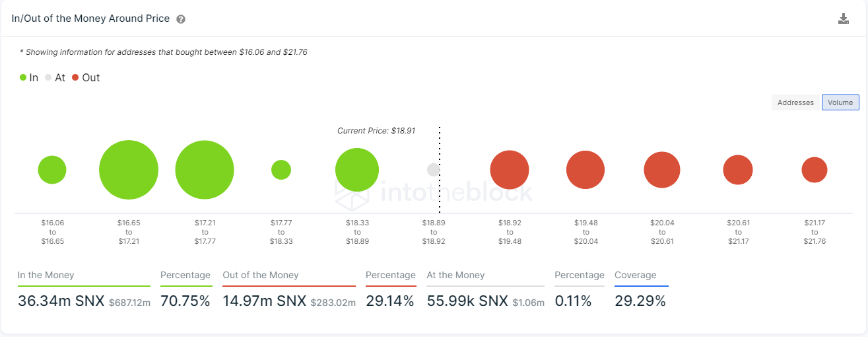Click the green bubble for $16.06 to $16.65
Image resolution: width=868 pixels, height=337 pixels.
coord(52,170)
